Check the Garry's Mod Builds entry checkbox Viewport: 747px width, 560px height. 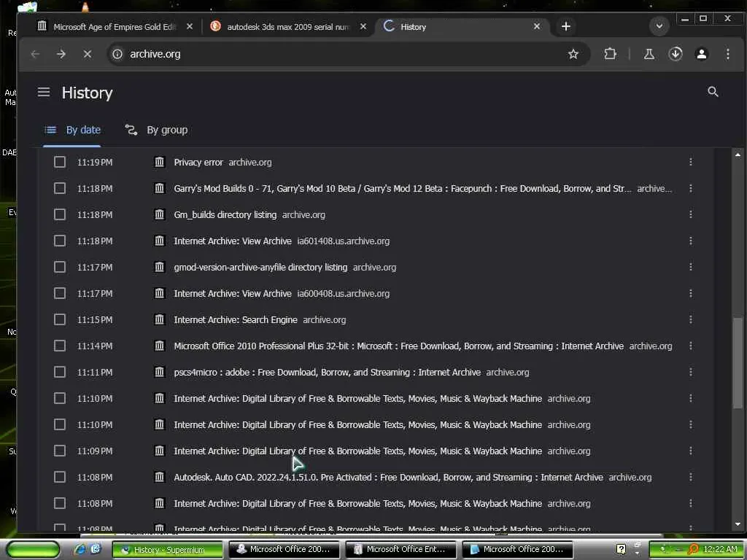pos(60,189)
